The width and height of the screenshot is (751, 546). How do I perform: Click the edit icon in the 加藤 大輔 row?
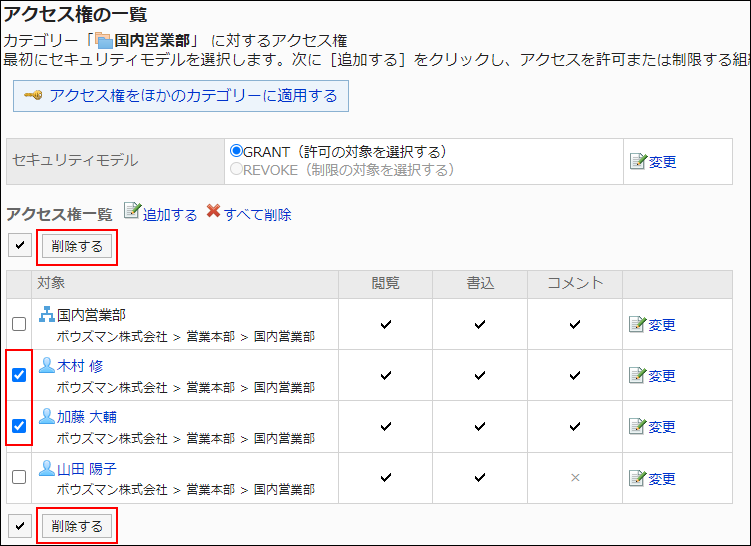637,426
